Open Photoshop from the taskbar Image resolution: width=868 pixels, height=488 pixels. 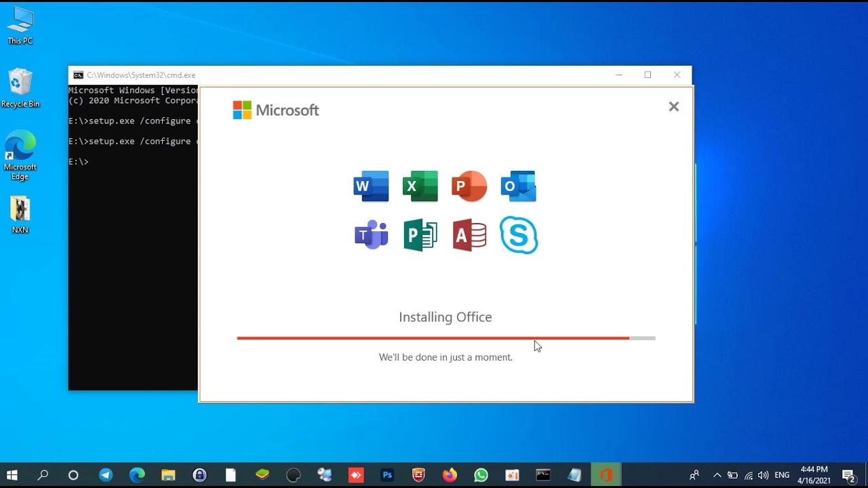pos(387,475)
